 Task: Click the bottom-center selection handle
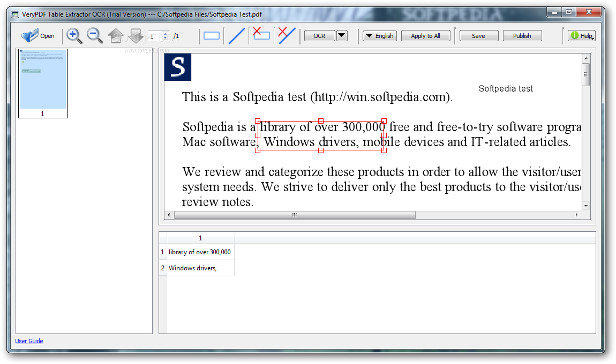321,150
